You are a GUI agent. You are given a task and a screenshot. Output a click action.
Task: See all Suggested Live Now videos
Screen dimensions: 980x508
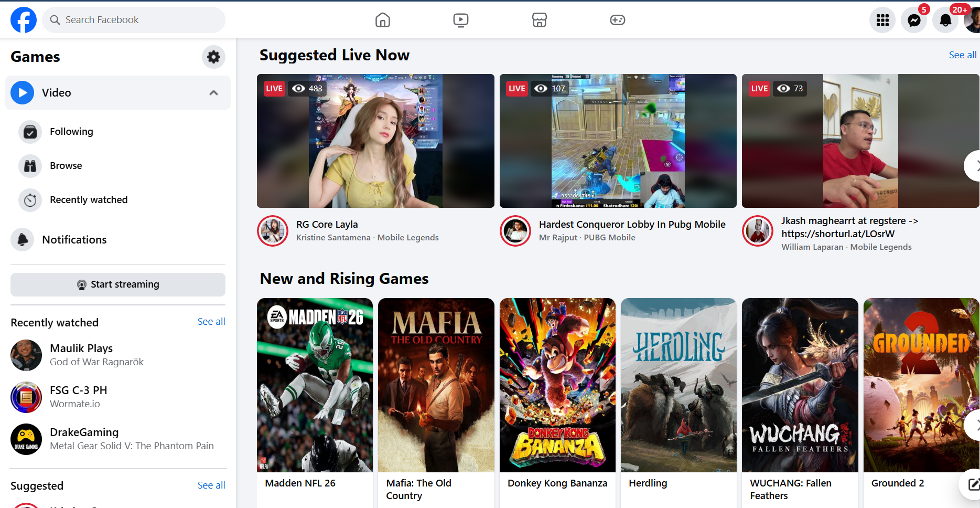pos(963,55)
